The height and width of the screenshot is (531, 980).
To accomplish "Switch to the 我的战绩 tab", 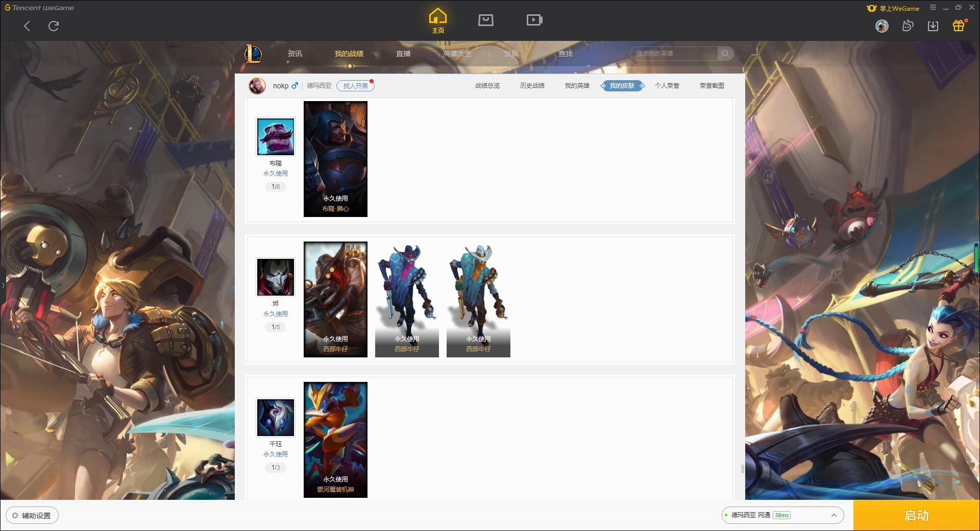I will [x=349, y=54].
